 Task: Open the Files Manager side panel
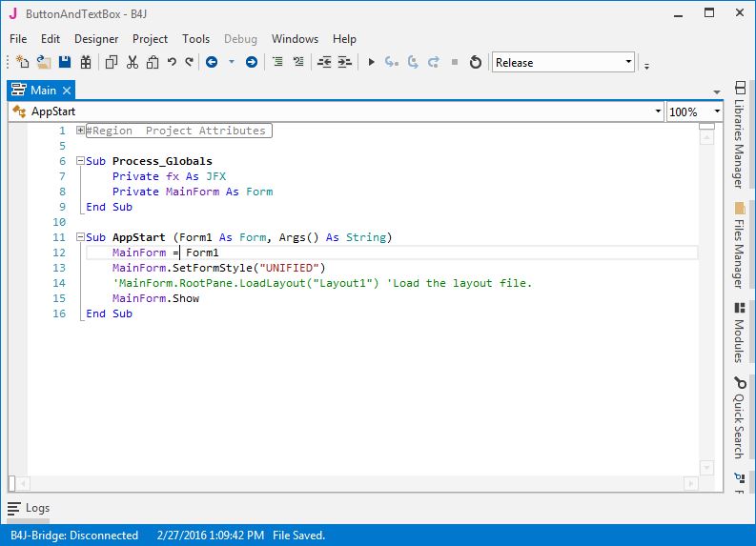point(740,245)
